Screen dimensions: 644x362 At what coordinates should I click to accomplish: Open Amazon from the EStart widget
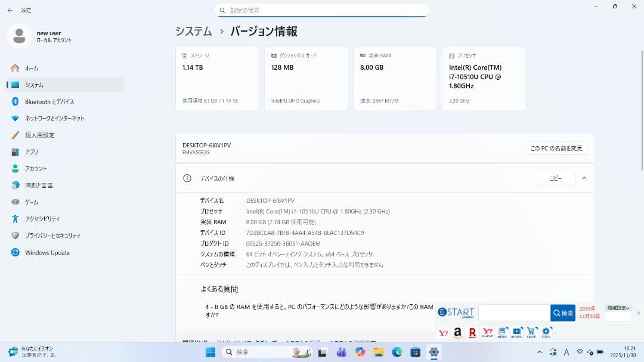pos(457,332)
